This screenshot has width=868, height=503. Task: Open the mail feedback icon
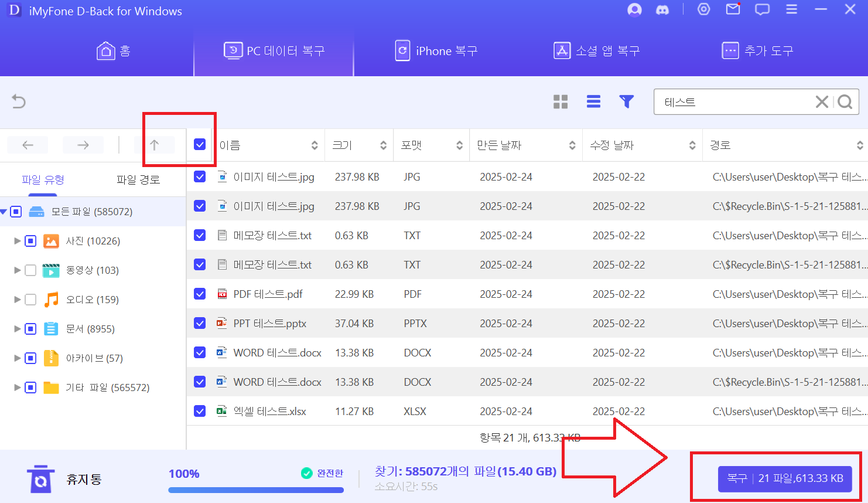pos(733,9)
